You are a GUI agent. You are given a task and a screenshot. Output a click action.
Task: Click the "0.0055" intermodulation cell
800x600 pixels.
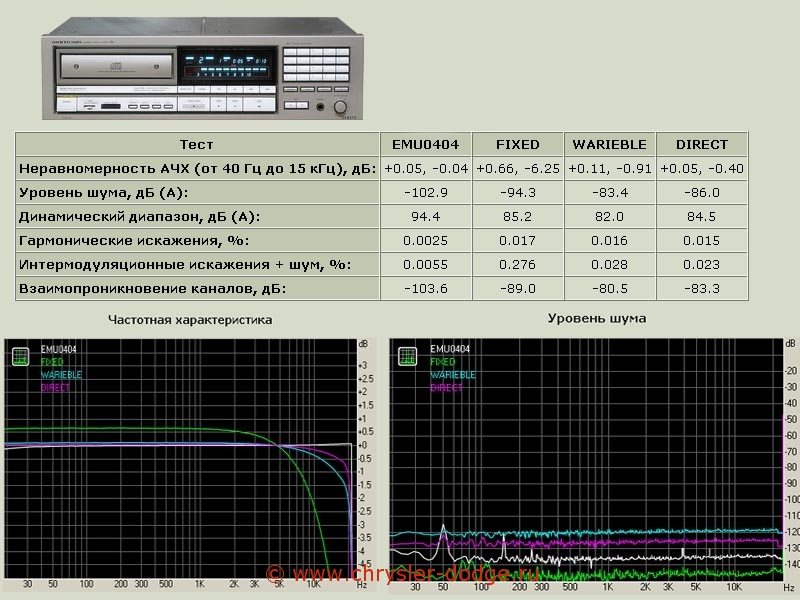426,264
